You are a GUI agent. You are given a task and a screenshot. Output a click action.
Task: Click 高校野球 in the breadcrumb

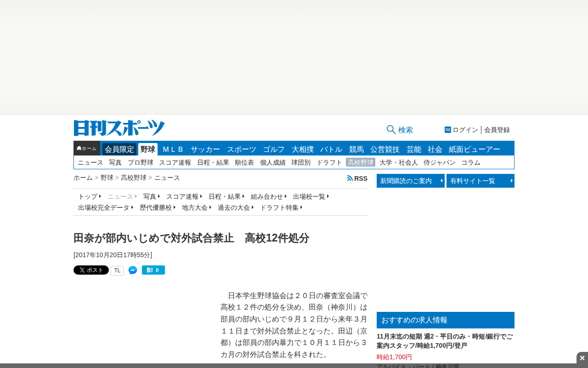coord(134,178)
